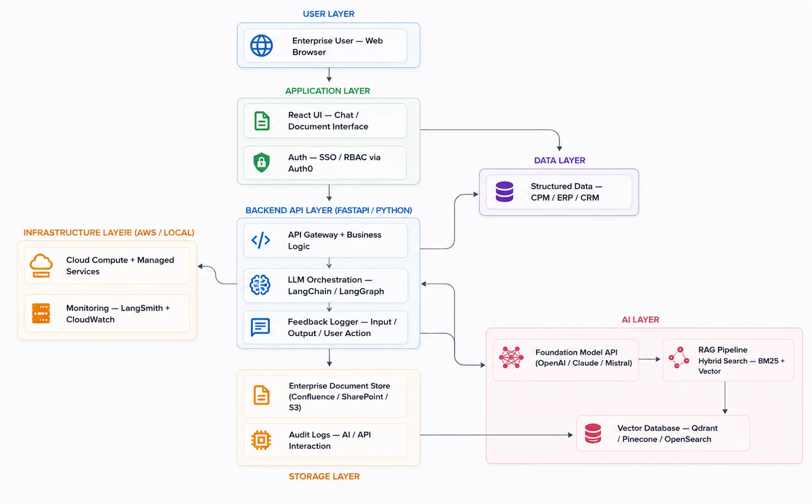812x504 pixels.
Task: Select the Audit Logs — AI / API Interaction text
Action: [329, 440]
